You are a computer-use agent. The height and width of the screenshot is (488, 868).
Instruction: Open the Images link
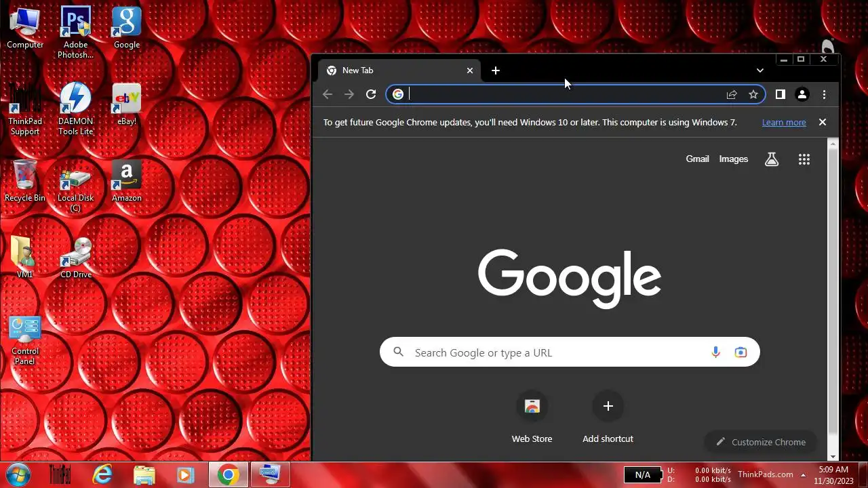(x=733, y=159)
